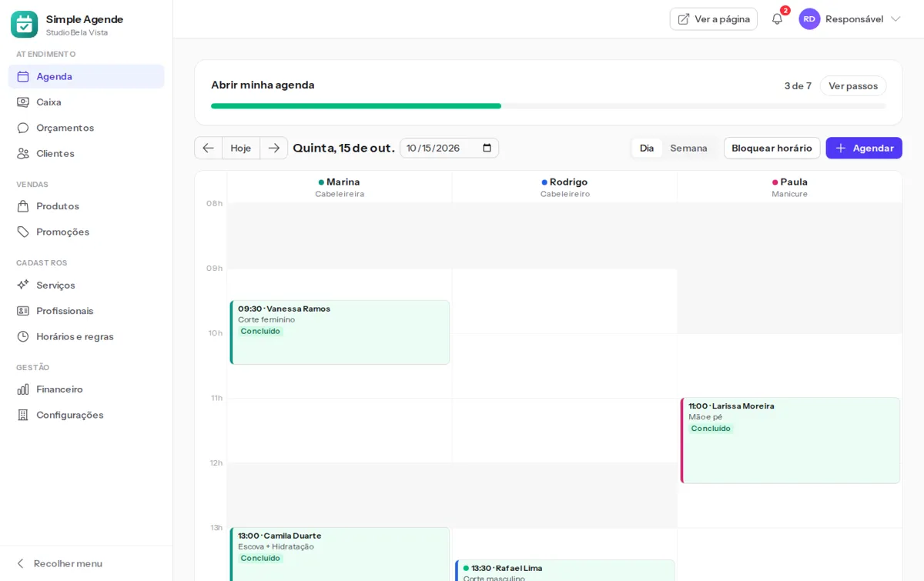Screen dimensions: 924x581
Task: Click the Agendar button
Action: pos(864,148)
